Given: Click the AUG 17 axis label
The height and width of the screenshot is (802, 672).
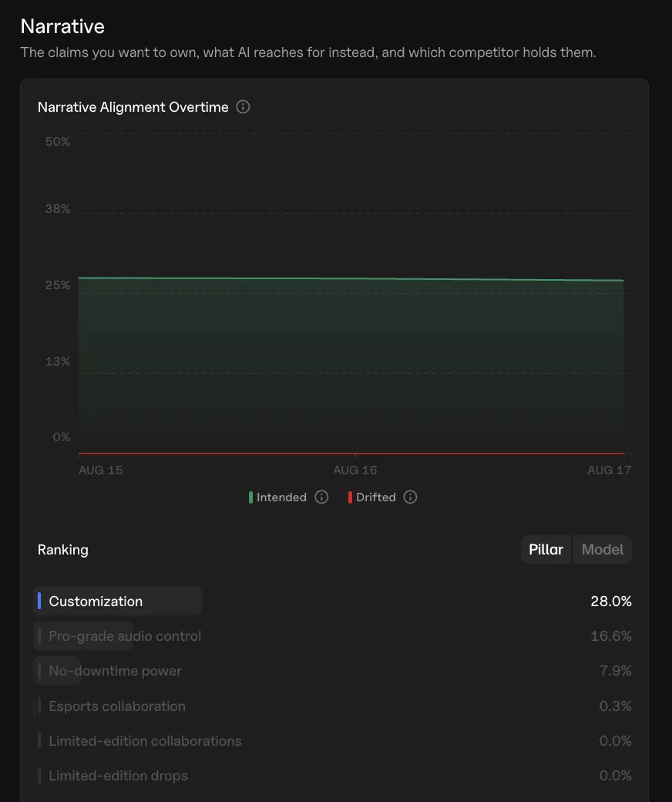Looking at the screenshot, I should click(x=609, y=470).
